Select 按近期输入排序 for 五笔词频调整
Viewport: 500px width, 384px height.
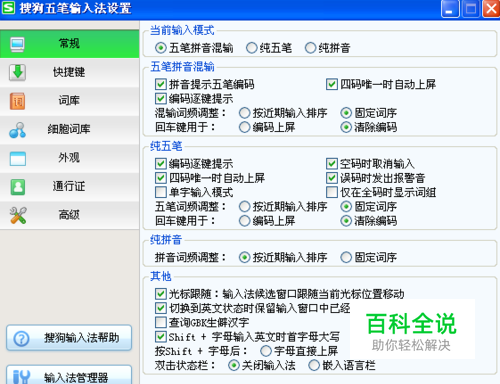[244, 207]
